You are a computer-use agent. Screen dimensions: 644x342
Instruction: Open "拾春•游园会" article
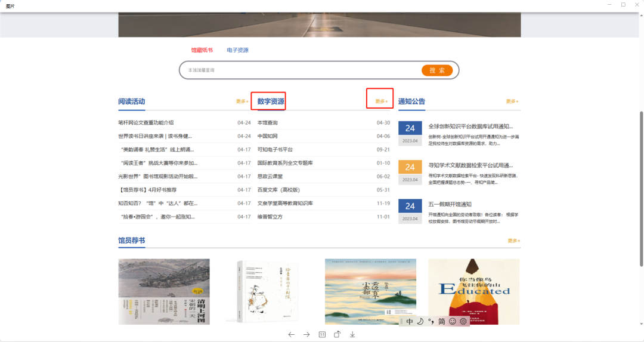(157, 217)
